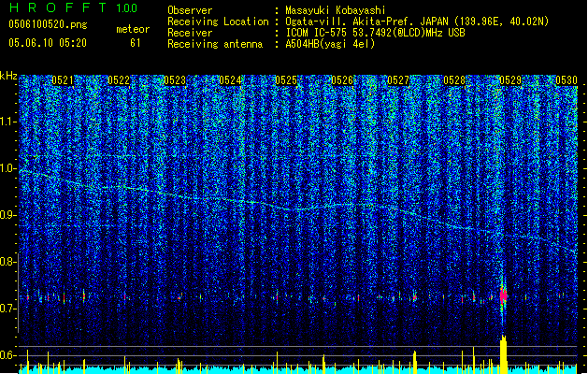Click the 'Receiver' field label

(x=190, y=33)
